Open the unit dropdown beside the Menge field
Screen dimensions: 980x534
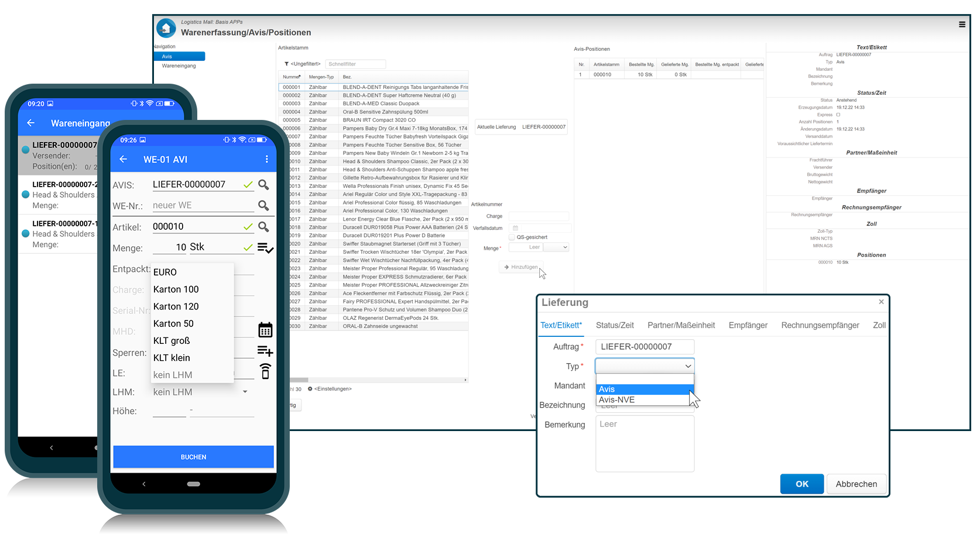(556, 247)
